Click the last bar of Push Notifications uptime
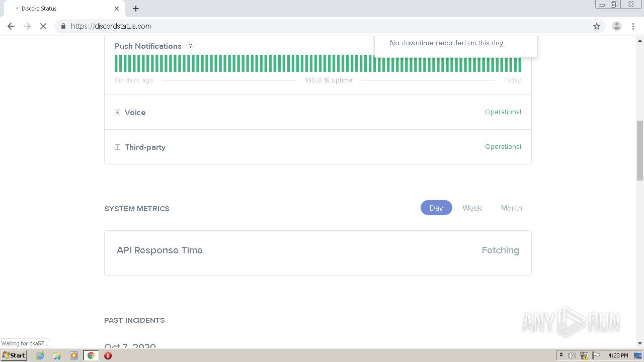 (520, 63)
